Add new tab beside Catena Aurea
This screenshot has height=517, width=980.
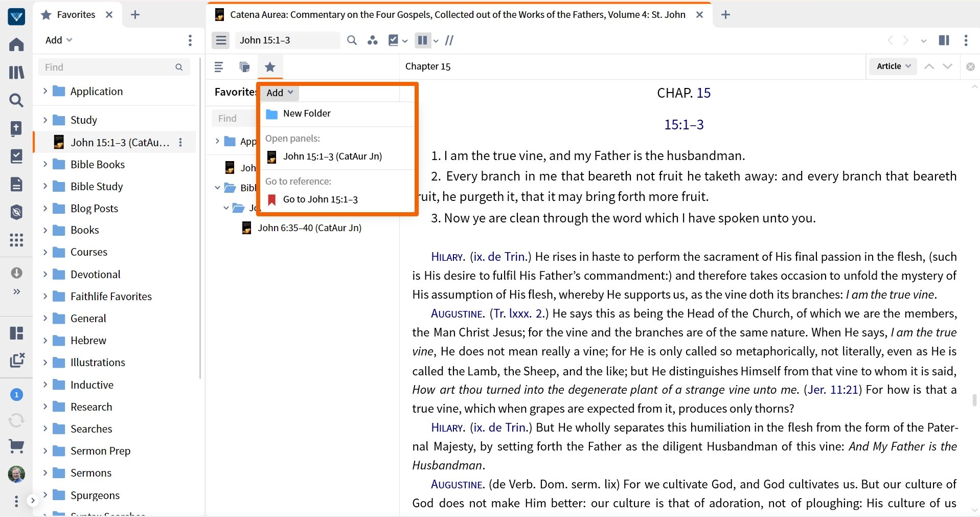[x=725, y=15]
